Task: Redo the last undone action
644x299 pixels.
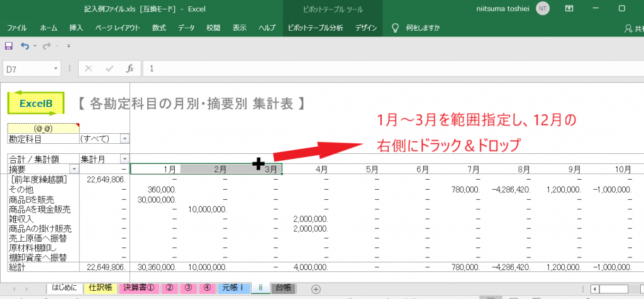Action: click(47, 46)
